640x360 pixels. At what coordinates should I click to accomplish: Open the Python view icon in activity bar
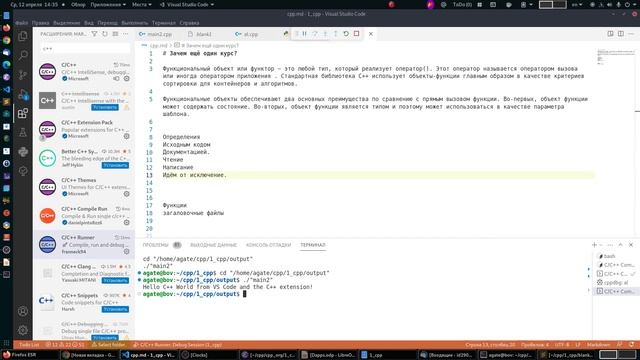click(x=23, y=152)
